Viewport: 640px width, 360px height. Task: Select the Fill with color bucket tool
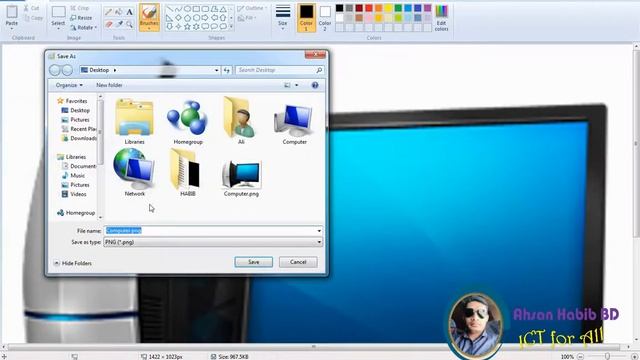pyautogui.click(x=119, y=12)
